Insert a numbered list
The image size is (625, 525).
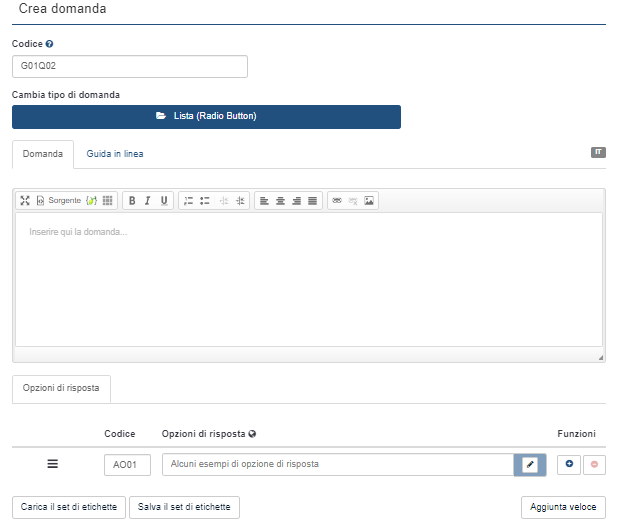pyautogui.click(x=188, y=201)
